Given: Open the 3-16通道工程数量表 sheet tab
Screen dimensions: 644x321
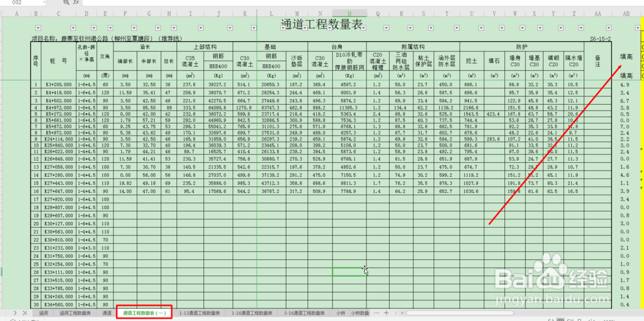Looking at the screenshot, I should (305, 313).
